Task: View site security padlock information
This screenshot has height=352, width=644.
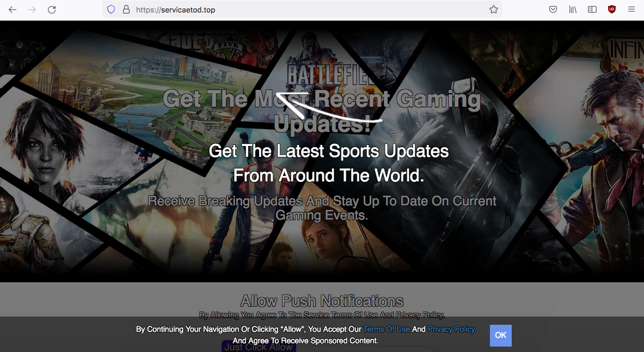Action: point(126,9)
